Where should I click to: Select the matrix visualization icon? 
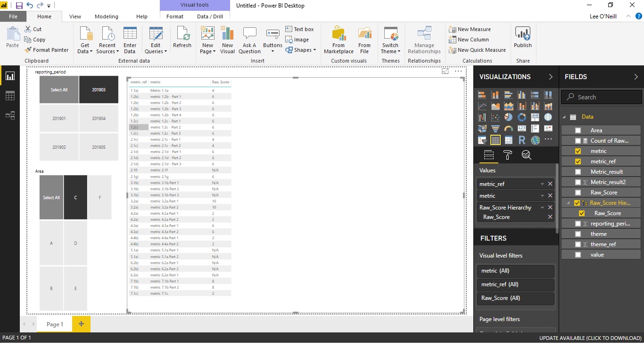508,140
